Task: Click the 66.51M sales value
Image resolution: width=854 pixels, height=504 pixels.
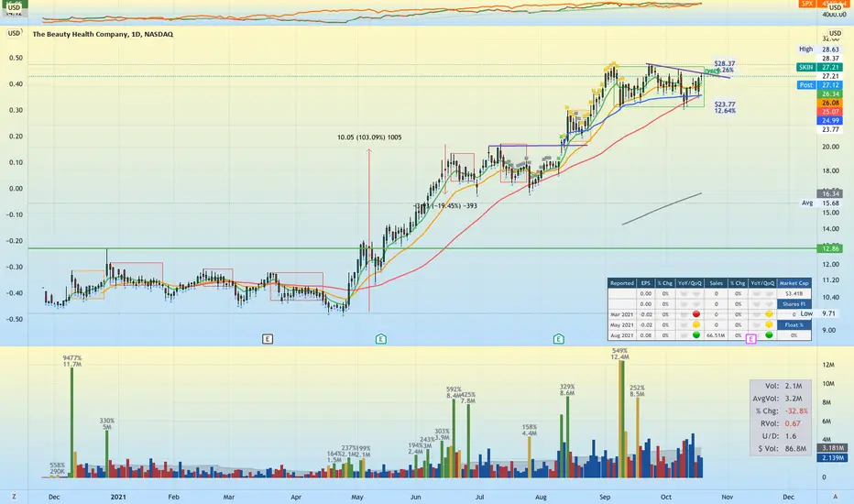Action: pyautogui.click(x=717, y=335)
